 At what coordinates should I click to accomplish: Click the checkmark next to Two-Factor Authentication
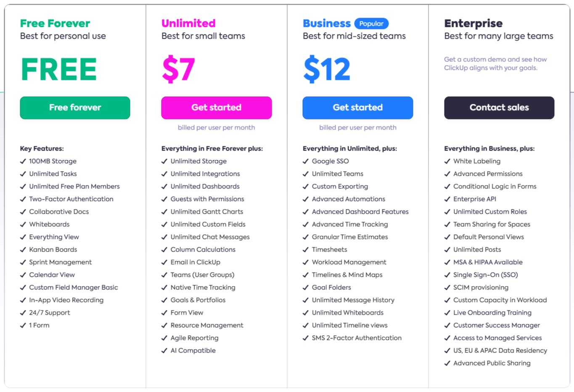click(x=23, y=199)
